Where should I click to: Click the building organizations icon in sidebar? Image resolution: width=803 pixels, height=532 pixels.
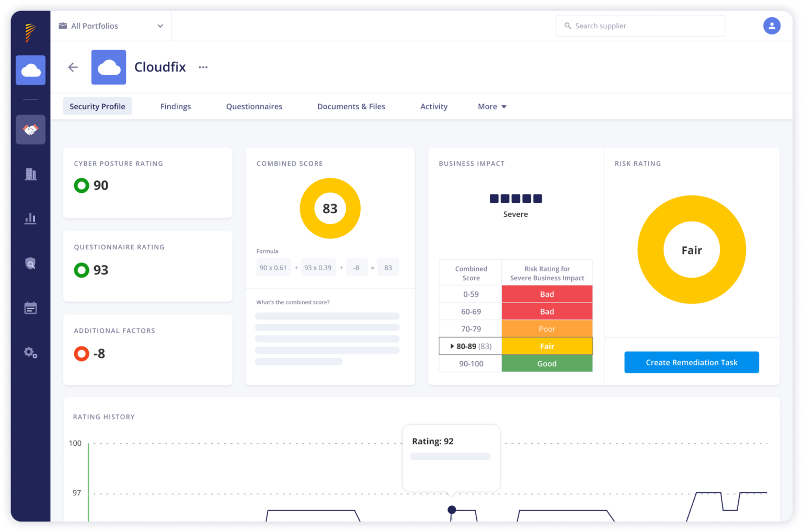[30, 174]
